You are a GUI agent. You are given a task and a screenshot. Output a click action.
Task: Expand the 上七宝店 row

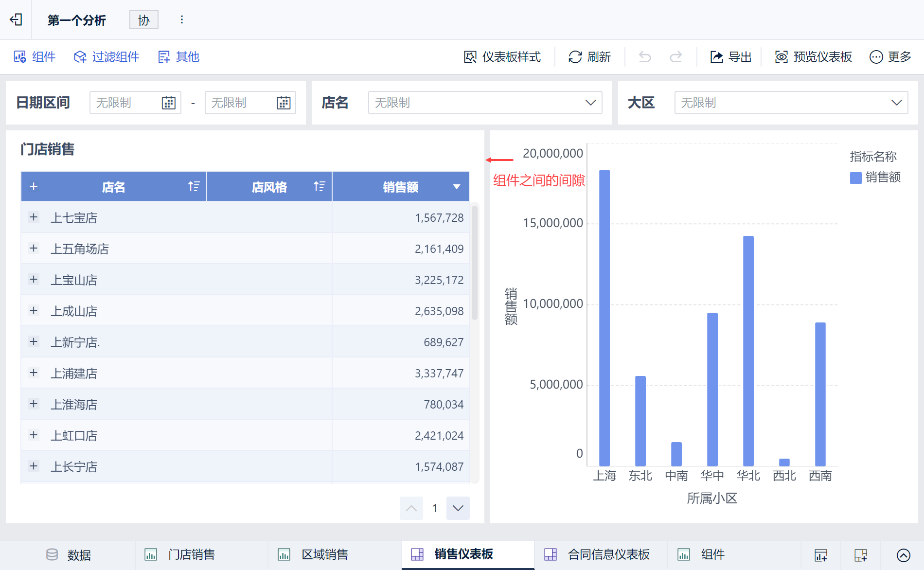34,217
